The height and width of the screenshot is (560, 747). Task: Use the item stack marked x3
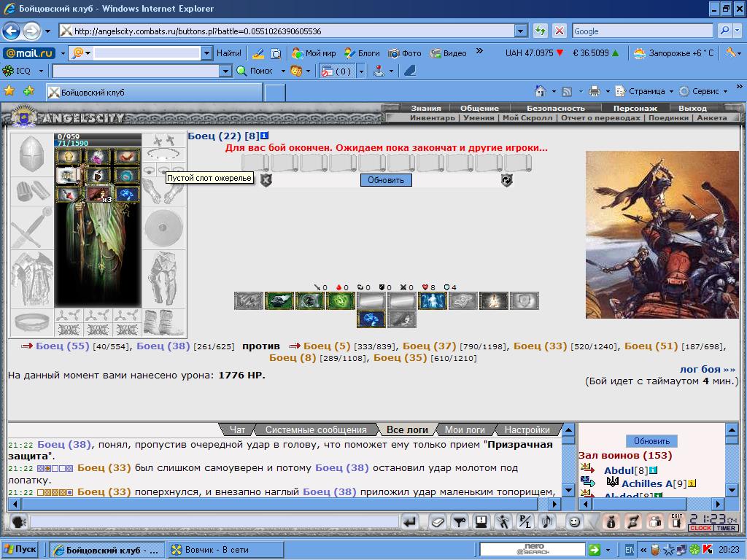pos(98,194)
